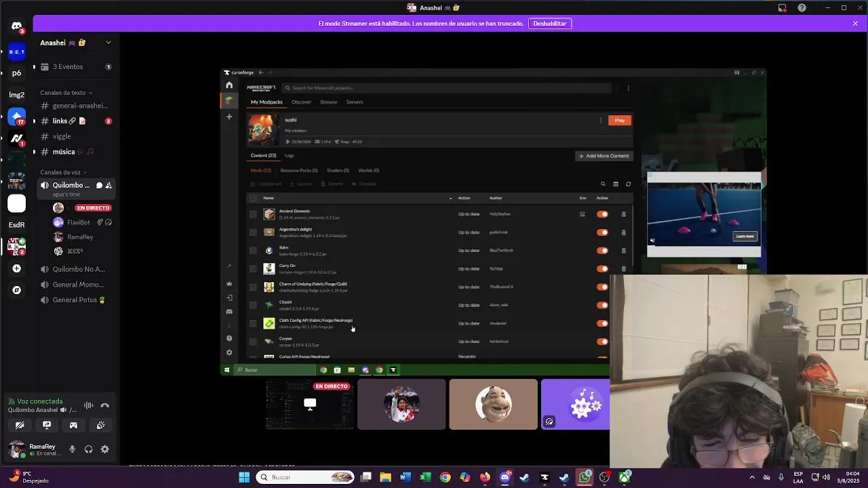Toggle camera in the voice connected panel
The image size is (868, 488).
(x=20, y=425)
